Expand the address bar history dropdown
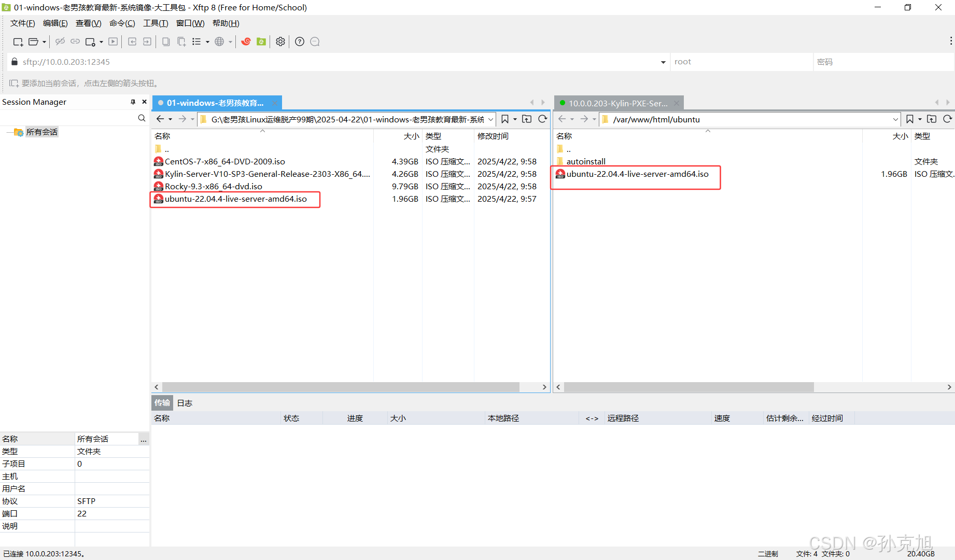 pyautogui.click(x=663, y=62)
